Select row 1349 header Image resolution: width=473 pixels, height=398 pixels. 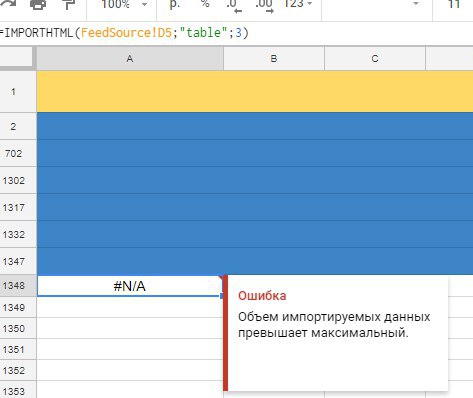click(18, 307)
